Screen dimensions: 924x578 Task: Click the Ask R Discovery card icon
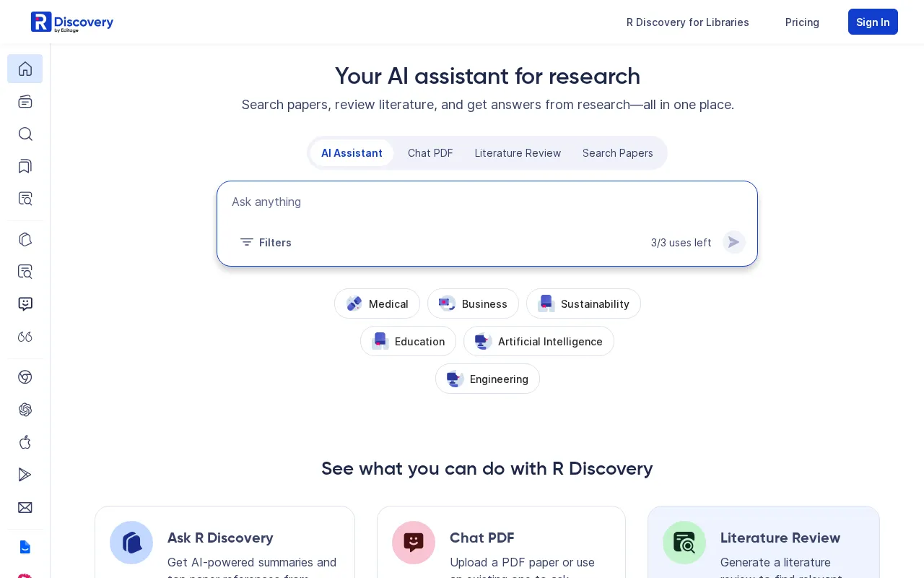click(x=131, y=543)
